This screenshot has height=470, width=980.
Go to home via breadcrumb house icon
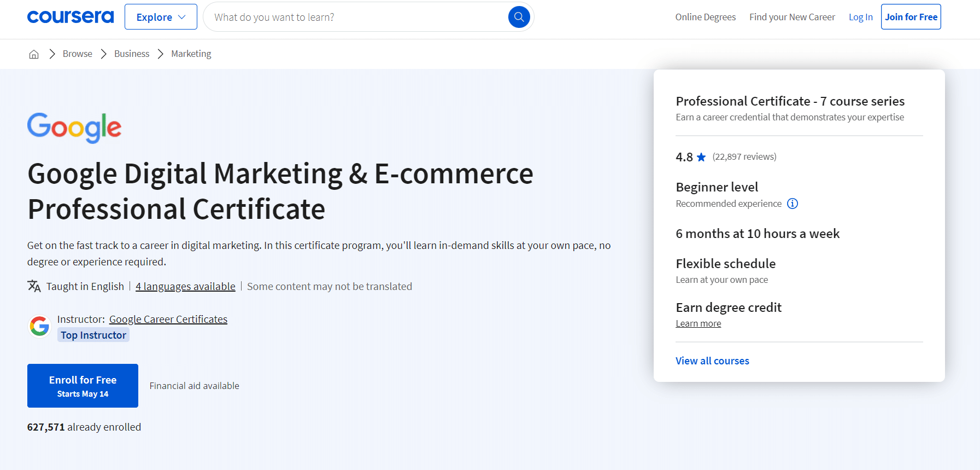34,54
